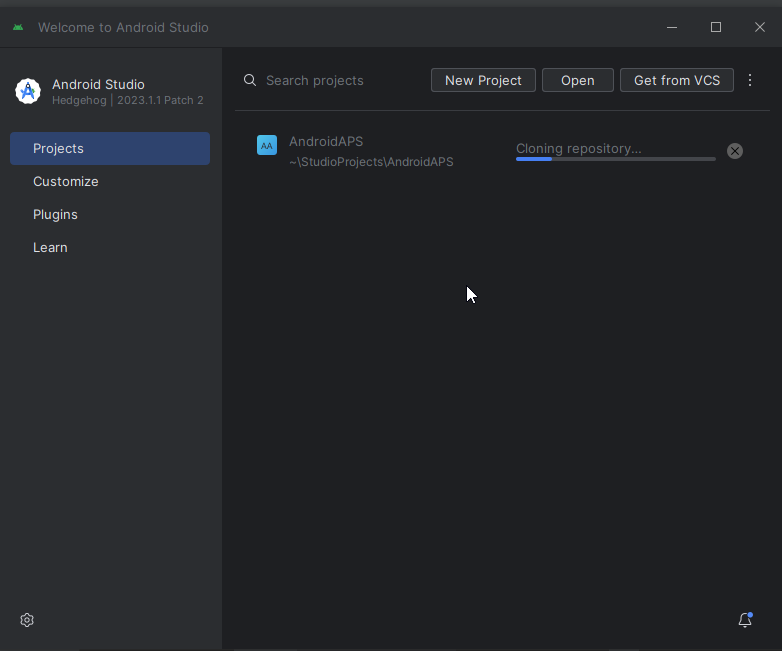This screenshot has width=782, height=651.
Task: Open the notifications bell
Action: coord(745,620)
